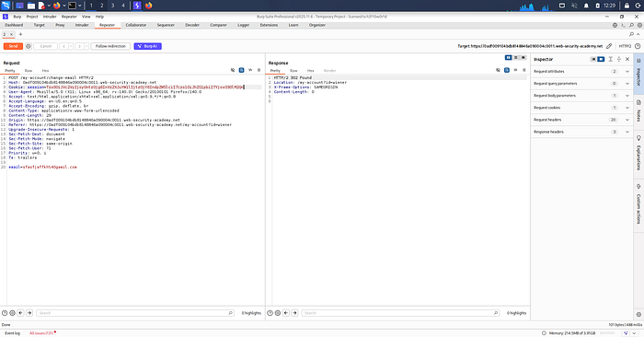644x337 pixels.
Task: Toggle line wrap \n icon in Response pane
Action: tap(515, 70)
